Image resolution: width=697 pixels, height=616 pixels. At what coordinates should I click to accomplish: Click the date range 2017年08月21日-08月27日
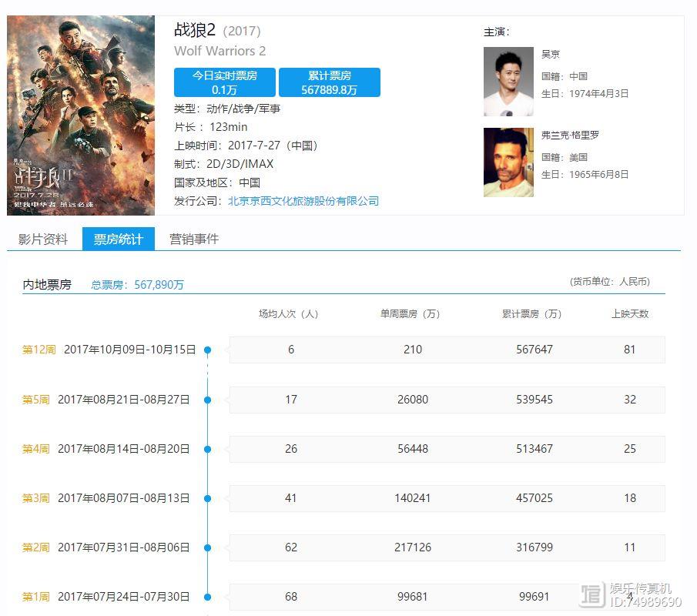123,400
